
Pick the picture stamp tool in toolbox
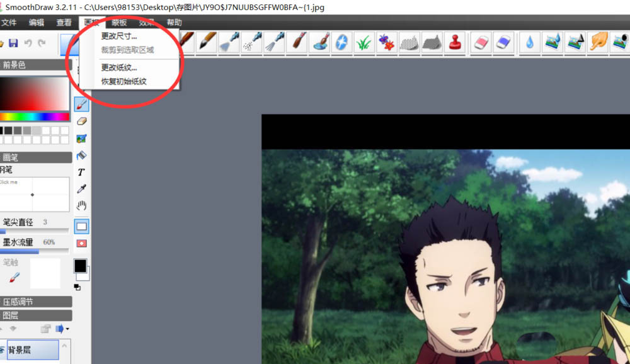click(x=81, y=139)
